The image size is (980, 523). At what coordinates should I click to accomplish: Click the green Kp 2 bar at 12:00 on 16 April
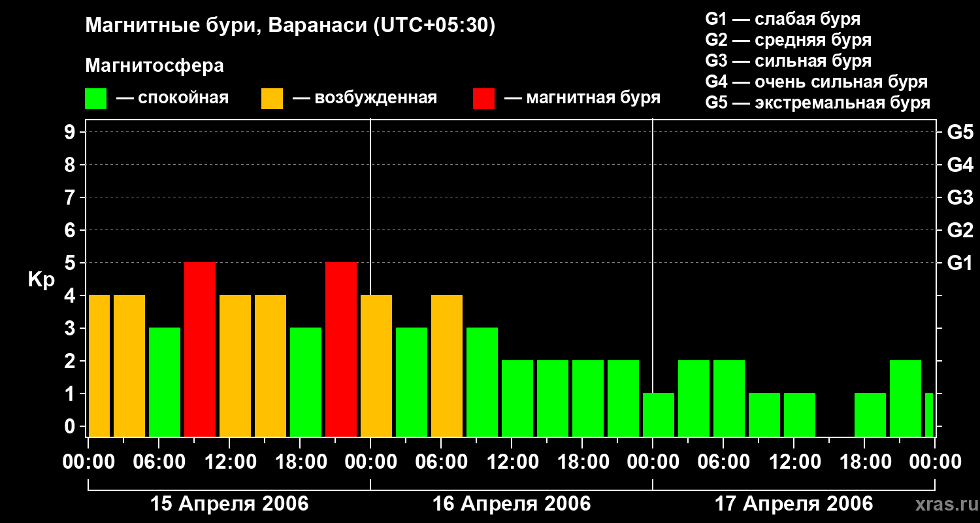click(x=517, y=399)
